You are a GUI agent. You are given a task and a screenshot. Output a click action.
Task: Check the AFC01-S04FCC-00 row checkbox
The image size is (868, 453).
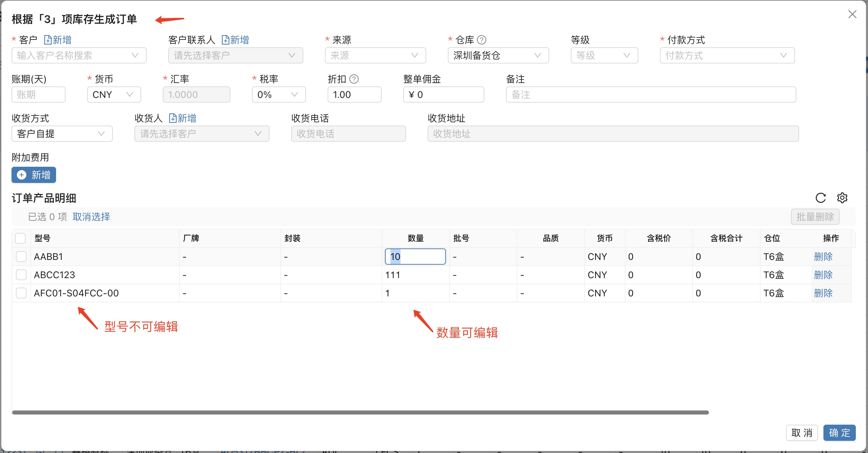pyautogui.click(x=21, y=293)
